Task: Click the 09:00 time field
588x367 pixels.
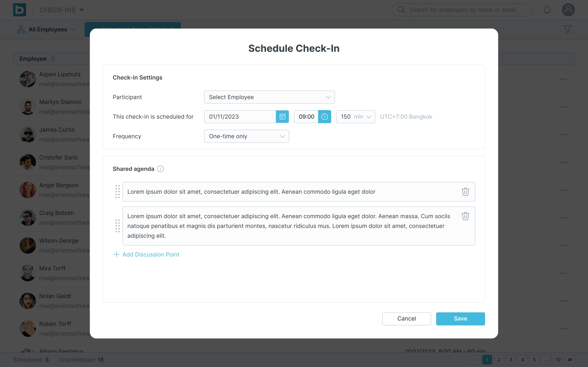Action: 306,117
